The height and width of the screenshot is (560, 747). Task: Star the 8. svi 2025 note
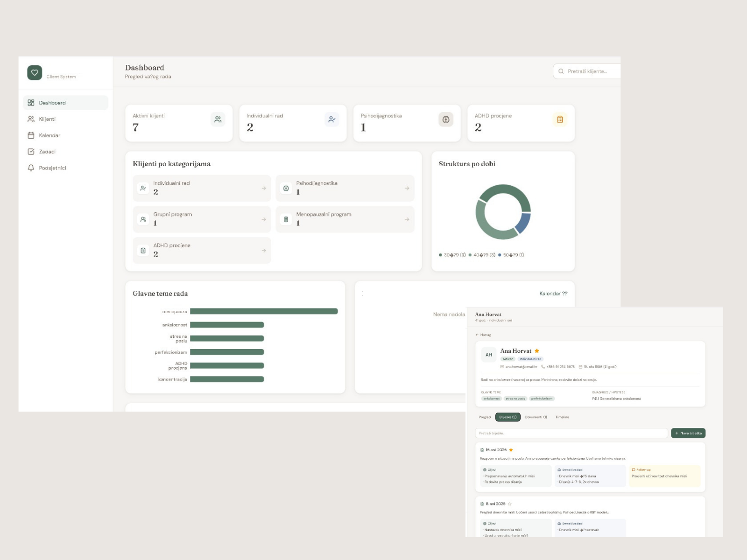510,504
